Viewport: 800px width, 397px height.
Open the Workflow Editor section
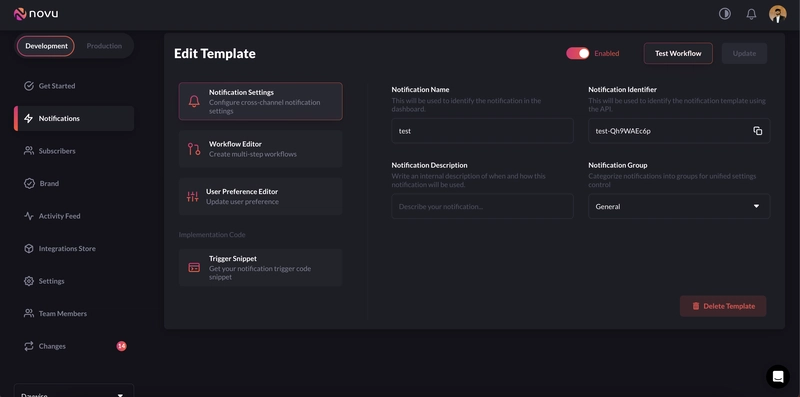pyautogui.click(x=260, y=148)
